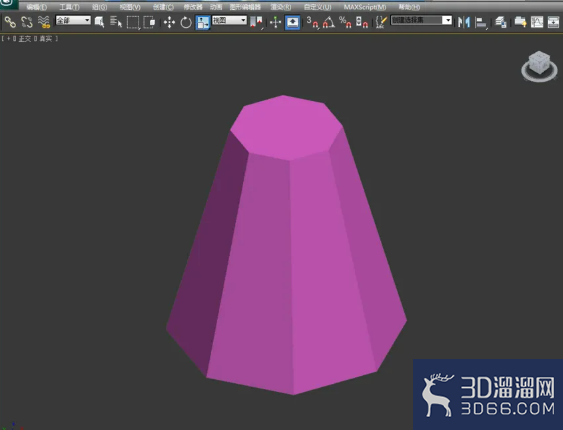Open the reference coordinate system dropdown 视图

[229, 20]
